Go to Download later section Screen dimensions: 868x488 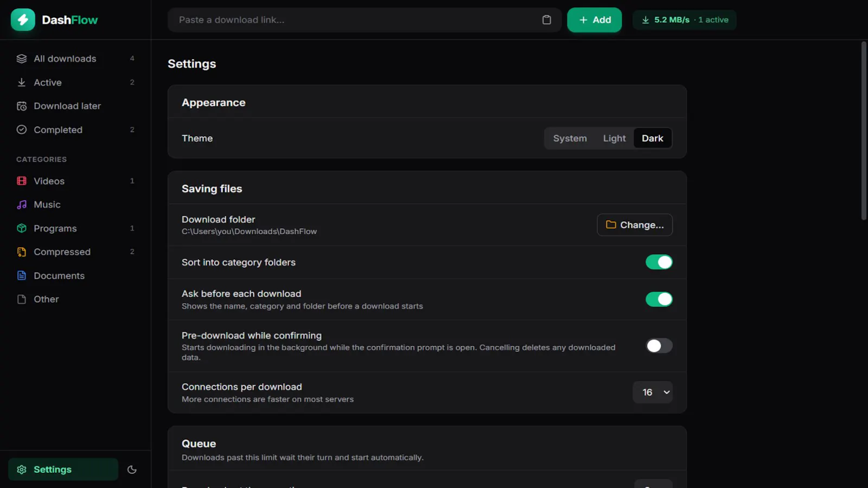click(75, 106)
